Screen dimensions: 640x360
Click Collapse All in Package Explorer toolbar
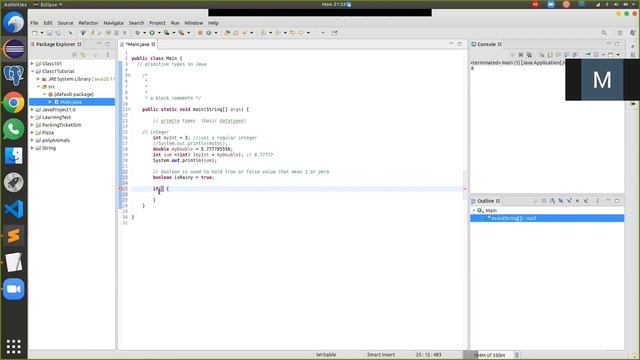pos(74,54)
